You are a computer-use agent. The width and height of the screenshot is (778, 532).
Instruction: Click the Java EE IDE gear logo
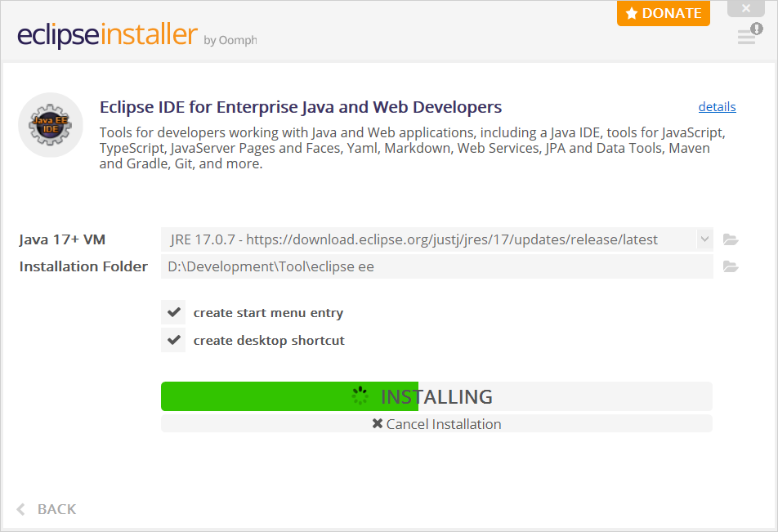click(x=50, y=124)
